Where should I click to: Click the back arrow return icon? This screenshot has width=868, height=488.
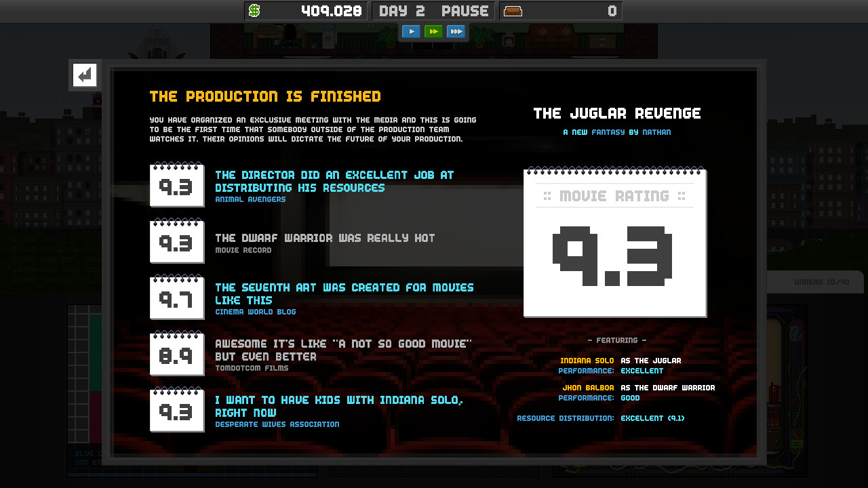(x=84, y=75)
